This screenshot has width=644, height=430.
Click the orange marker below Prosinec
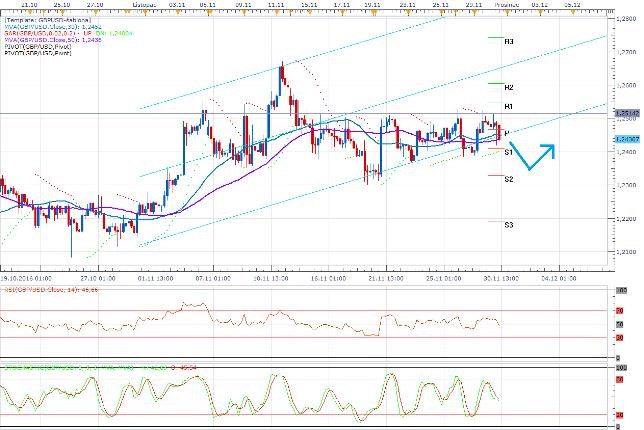(x=506, y=13)
